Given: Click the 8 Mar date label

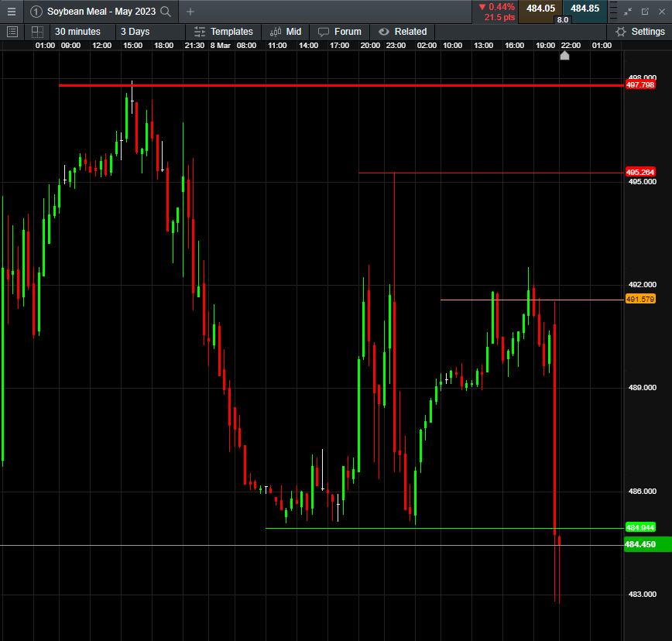Looking at the screenshot, I should (x=221, y=46).
